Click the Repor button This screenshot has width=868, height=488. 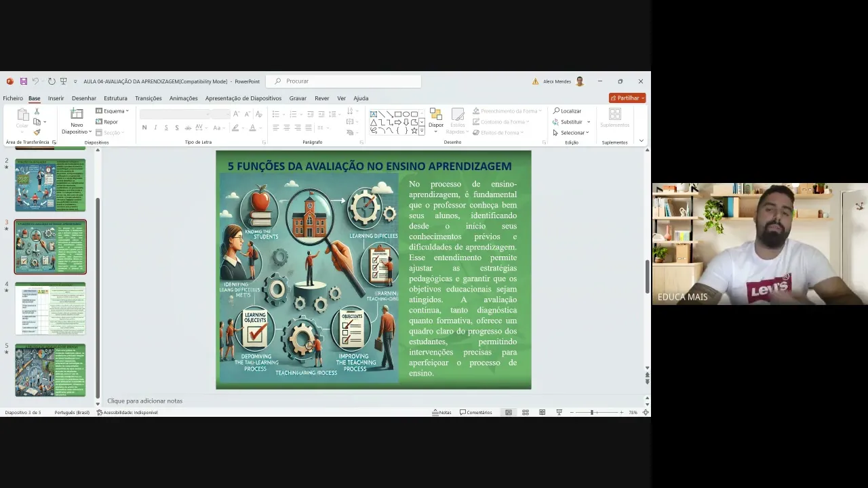coord(107,122)
